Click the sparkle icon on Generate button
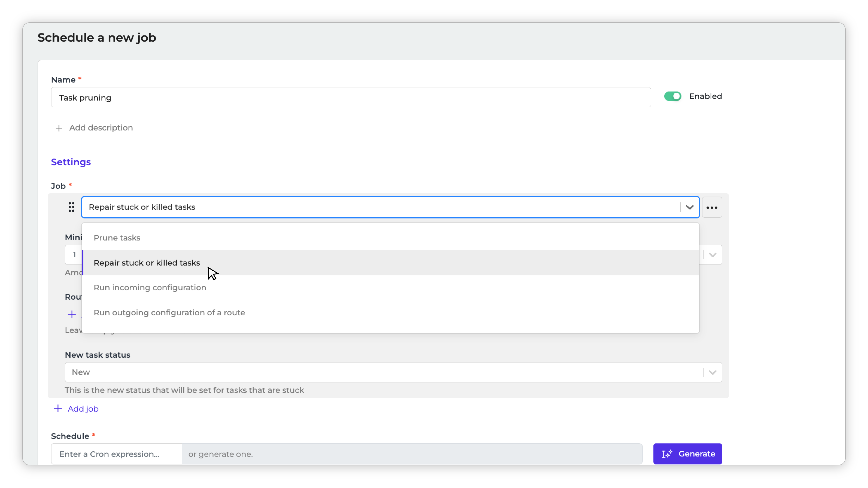The height and width of the screenshot is (488, 868). pyautogui.click(x=667, y=454)
